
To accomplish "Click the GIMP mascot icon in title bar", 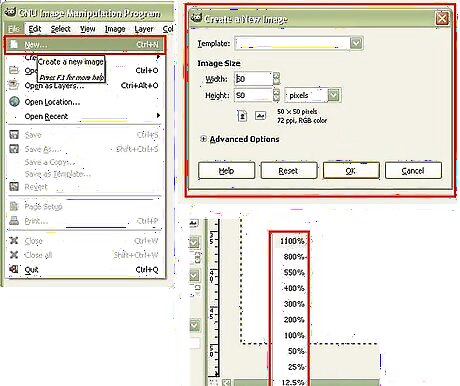I will pyautogui.click(x=10, y=12).
